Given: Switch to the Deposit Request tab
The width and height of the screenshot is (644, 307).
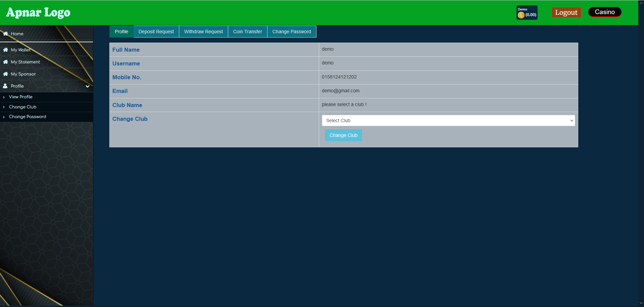Looking at the screenshot, I should point(156,32).
